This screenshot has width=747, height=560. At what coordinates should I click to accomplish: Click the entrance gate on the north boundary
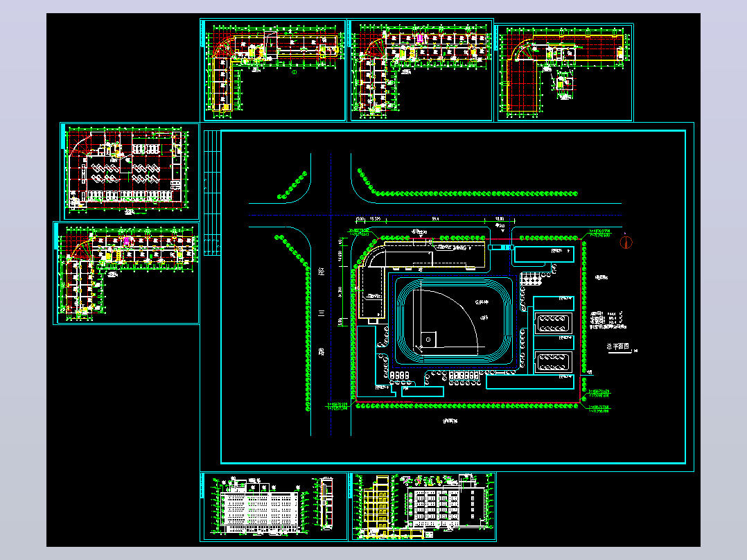coord(500,247)
